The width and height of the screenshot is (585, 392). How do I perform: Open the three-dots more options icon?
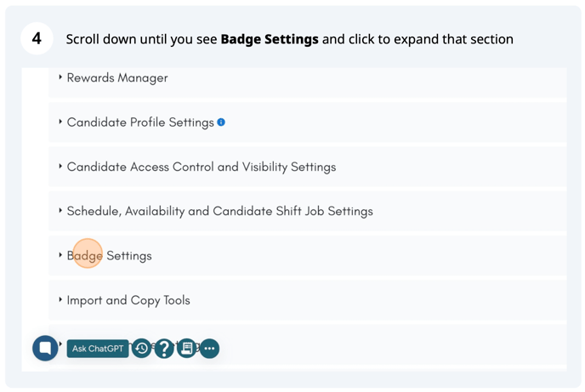coord(209,348)
